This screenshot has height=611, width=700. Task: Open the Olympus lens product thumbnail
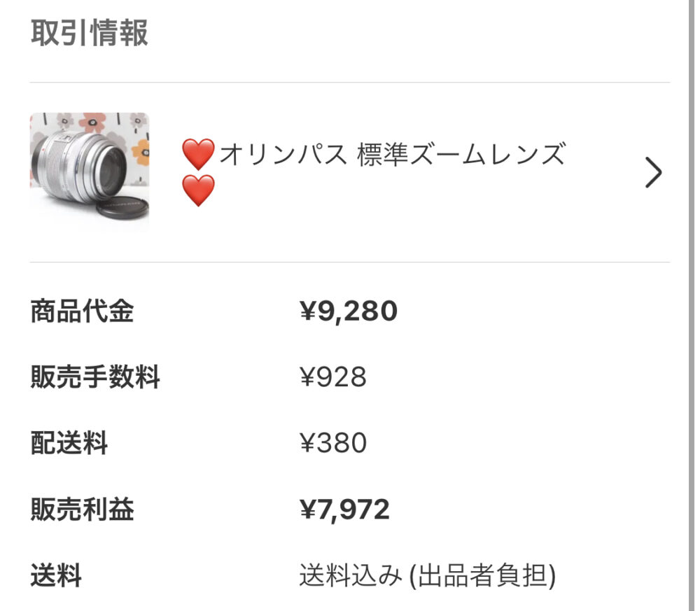90,171
